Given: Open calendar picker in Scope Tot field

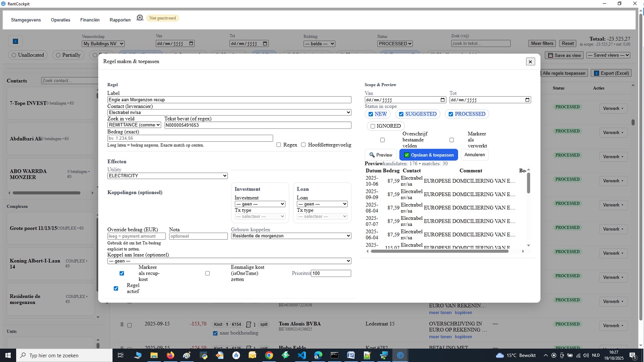Looking at the screenshot, I should [x=527, y=100].
